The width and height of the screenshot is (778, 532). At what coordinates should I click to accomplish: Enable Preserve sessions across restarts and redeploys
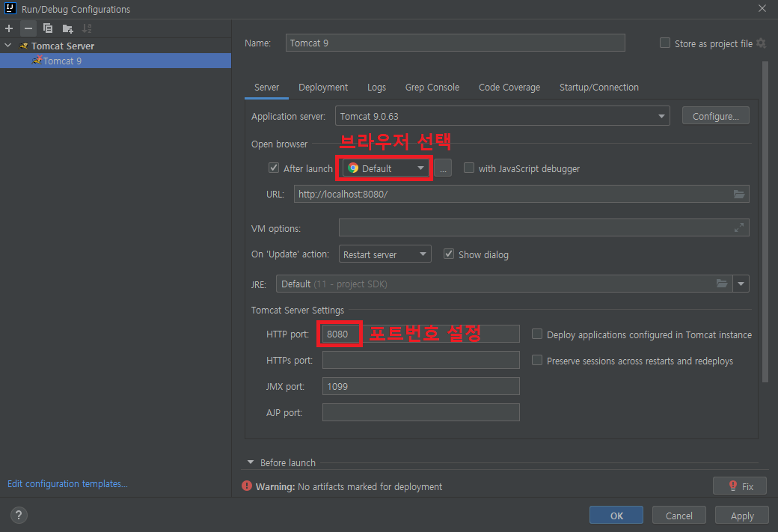click(x=537, y=360)
